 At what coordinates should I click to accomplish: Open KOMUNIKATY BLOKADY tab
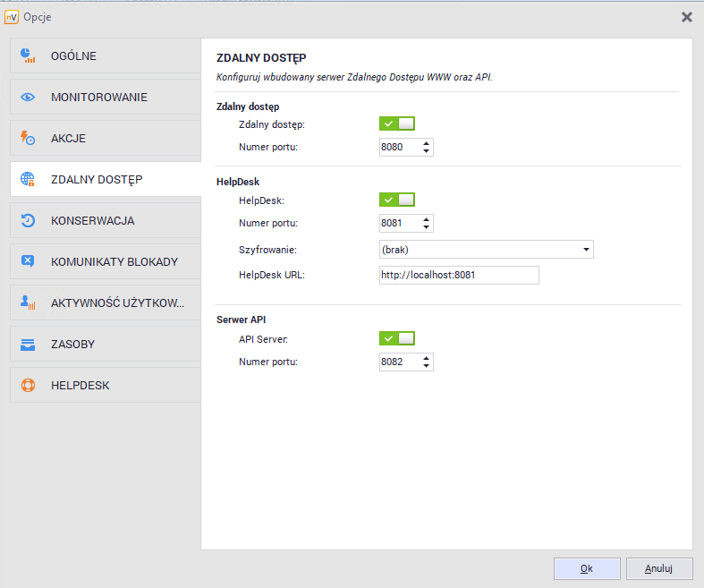click(x=106, y=261)
